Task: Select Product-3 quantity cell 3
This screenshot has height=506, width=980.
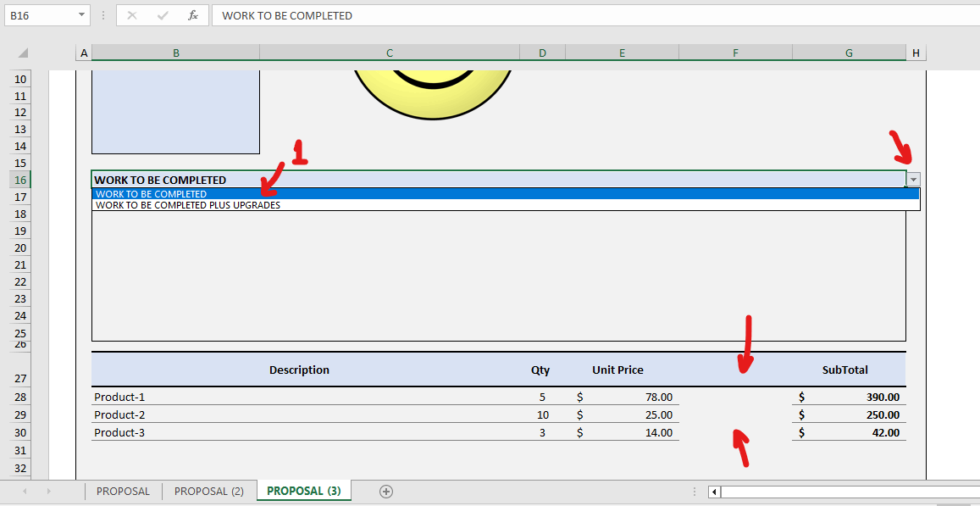Action: pyautogui.click(x=542, y=432)
